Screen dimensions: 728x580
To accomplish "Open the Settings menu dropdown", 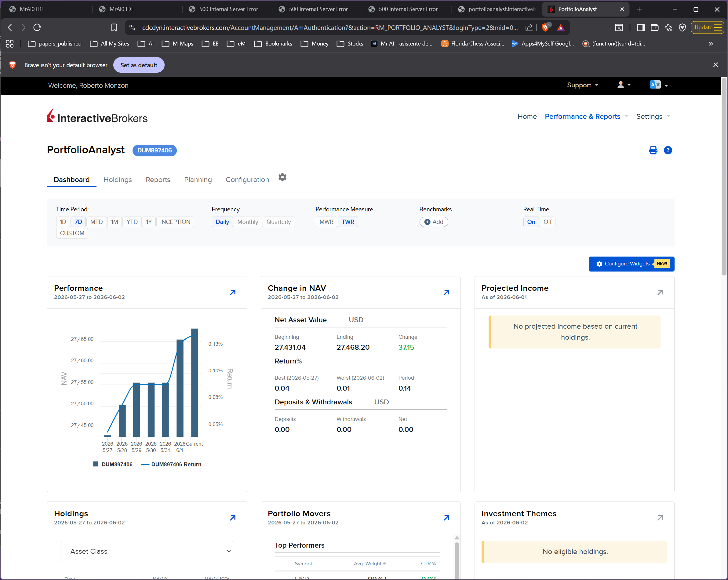I will point(653,117).
